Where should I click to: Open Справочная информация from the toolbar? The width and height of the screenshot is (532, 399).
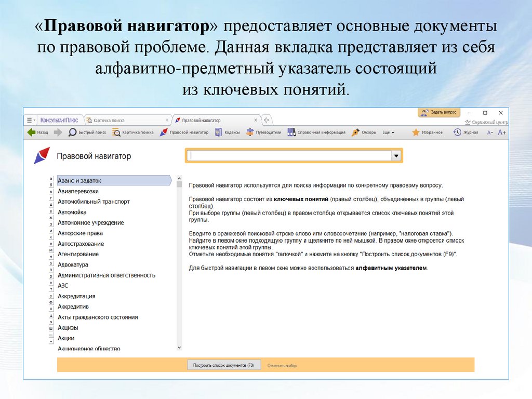(316, 132)
